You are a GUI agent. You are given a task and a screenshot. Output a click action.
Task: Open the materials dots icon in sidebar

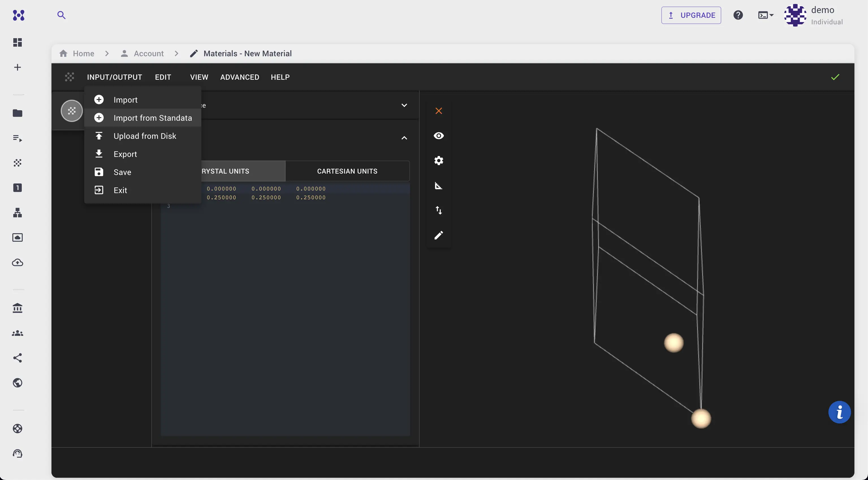point(17,163)
